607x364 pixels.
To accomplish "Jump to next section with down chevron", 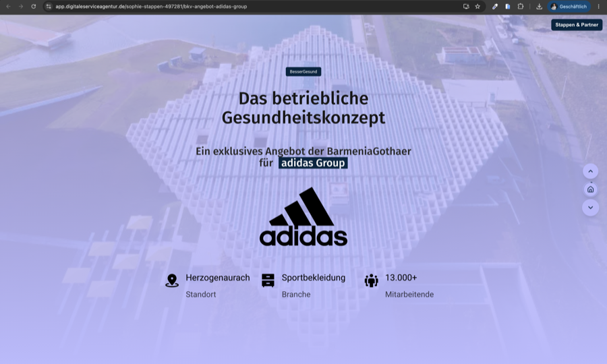I will pos(590,208).
